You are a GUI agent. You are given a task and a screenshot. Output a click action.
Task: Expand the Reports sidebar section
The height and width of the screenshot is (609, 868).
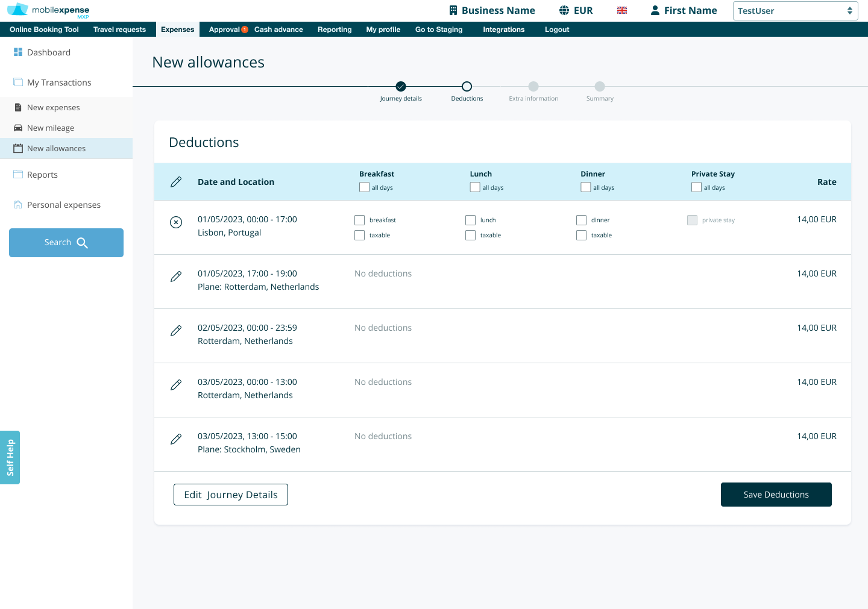(x=42, y=175)
